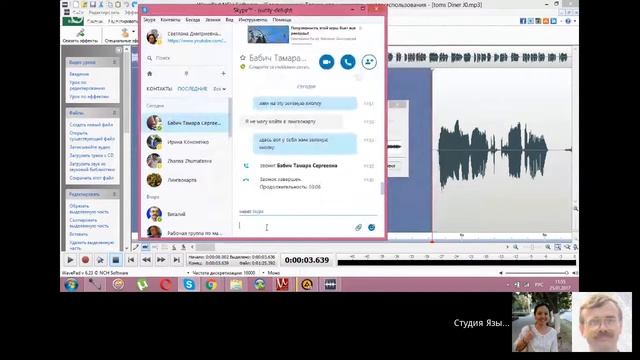Switch to Skype via taskbar icon
The height and width of the screenshot is (360, 640).
(189, 284)
